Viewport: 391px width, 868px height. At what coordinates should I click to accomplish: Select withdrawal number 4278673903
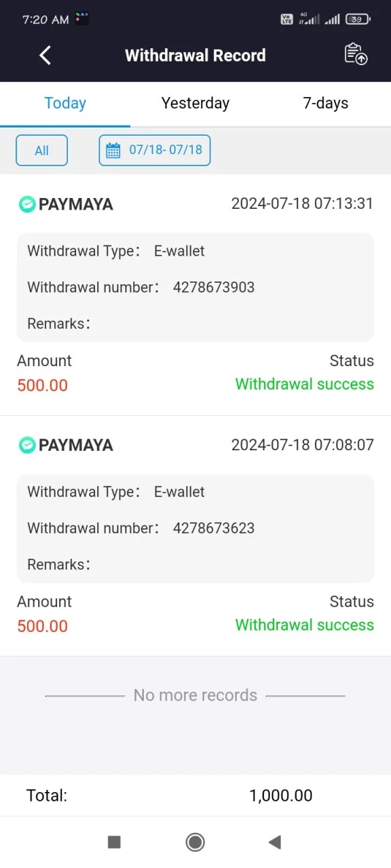tap(214, 288)
